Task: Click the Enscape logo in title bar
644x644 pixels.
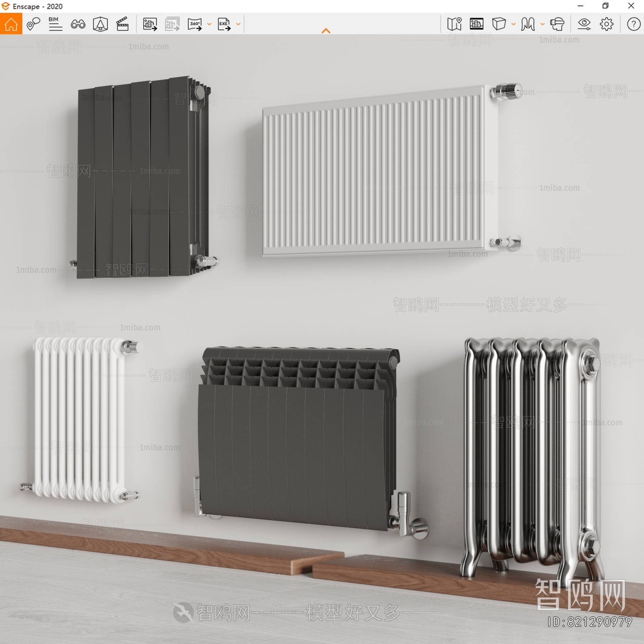Action: click(x=6, y=6)
